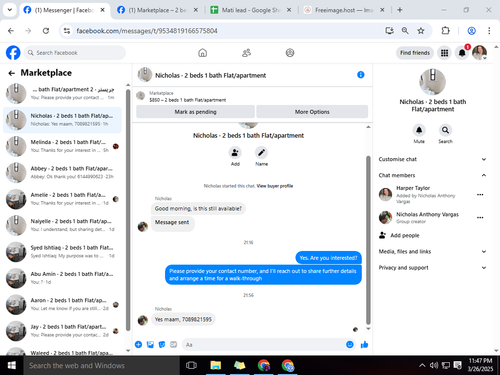Open Chrome three-dot menu
Viewport: 500px width, 375px height.
[489, 31]
